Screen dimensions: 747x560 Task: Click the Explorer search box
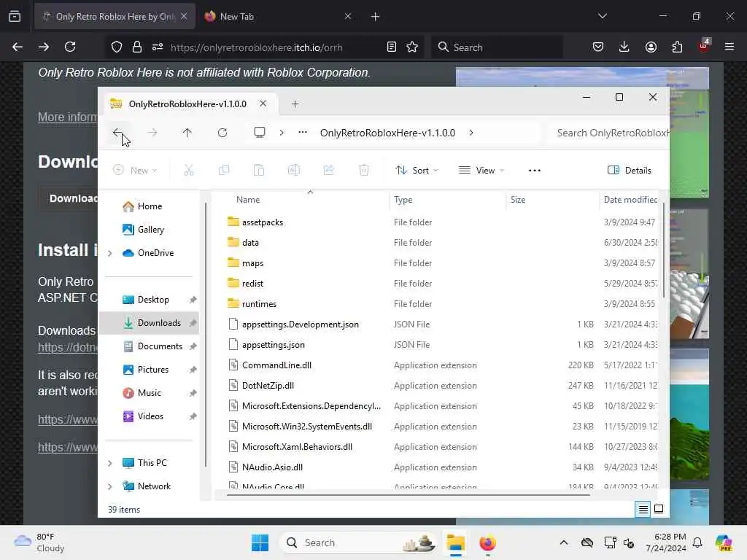(610, 133)
